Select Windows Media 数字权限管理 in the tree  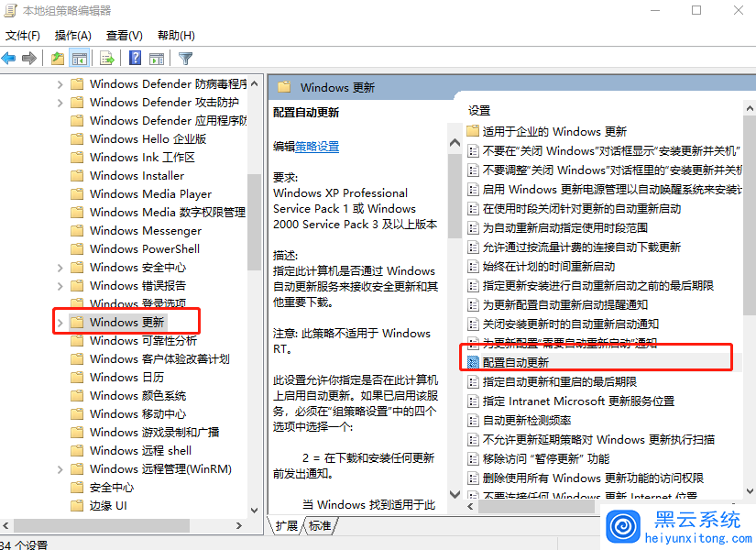[x=168, y=213]
